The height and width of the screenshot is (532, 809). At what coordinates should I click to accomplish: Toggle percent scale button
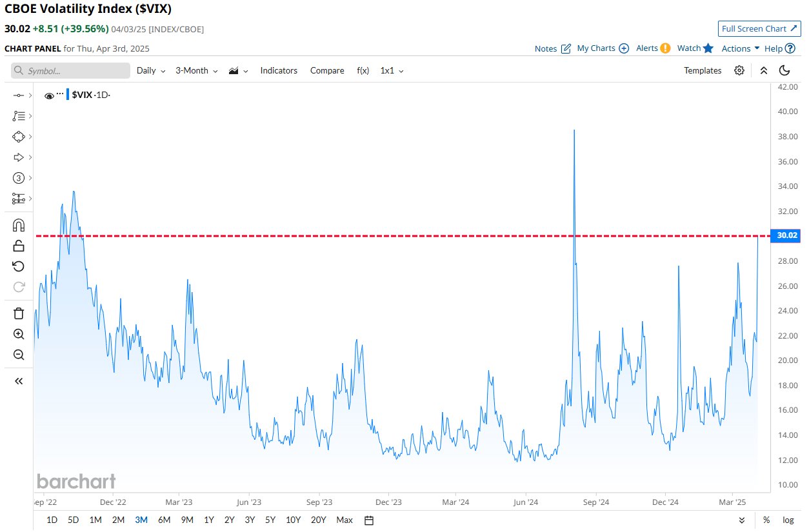[766, 520]
